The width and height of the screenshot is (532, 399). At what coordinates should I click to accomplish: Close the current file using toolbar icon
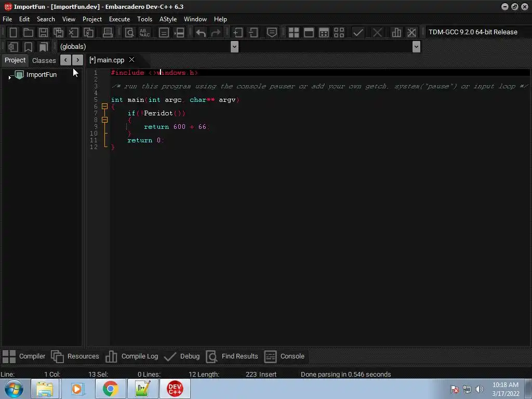click(73, 33)
